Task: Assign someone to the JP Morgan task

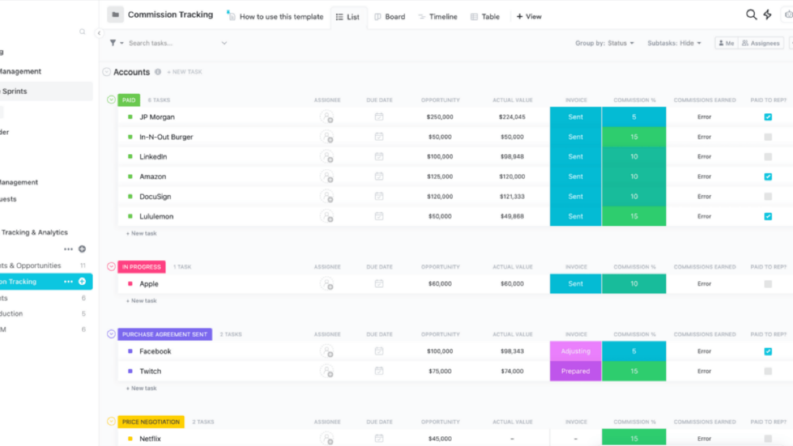Action: (x=327, y=117)
